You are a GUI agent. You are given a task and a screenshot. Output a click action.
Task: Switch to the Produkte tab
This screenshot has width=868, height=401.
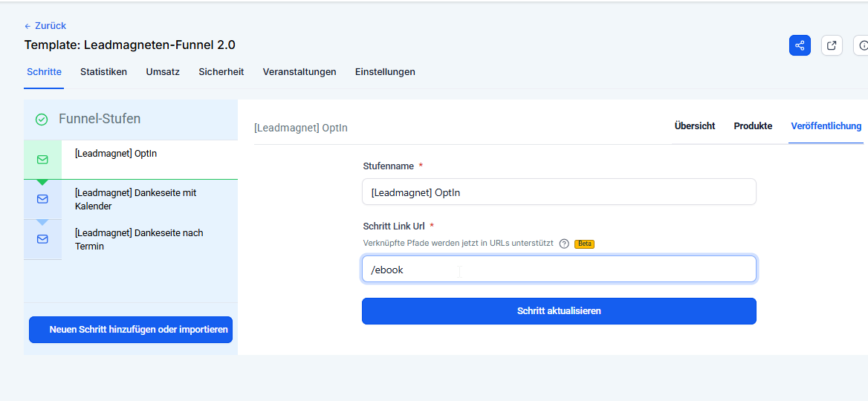(x=753, y=126)
